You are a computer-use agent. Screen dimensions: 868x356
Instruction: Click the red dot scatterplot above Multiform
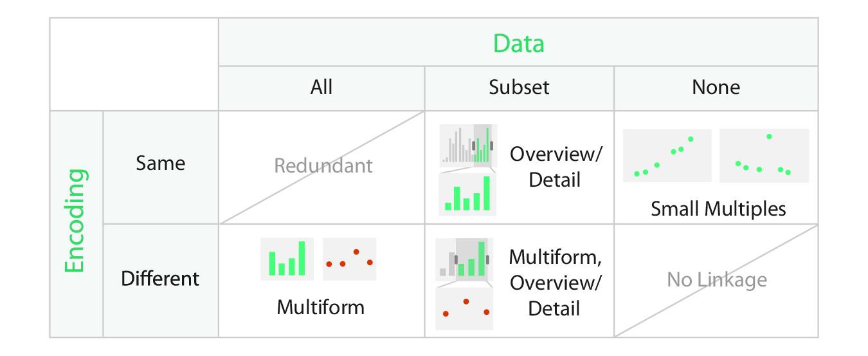pyautogui.click(x=349, y=259)
